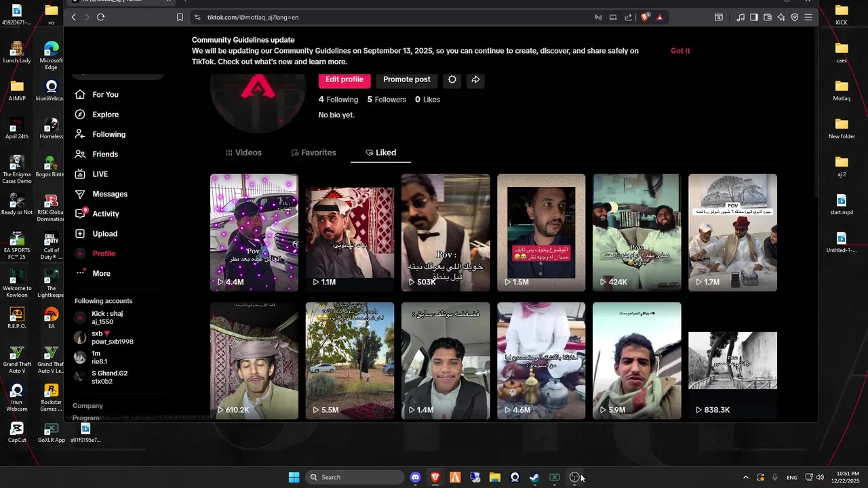Reload the TikTok page
The image size is (868, 488).
100,17
